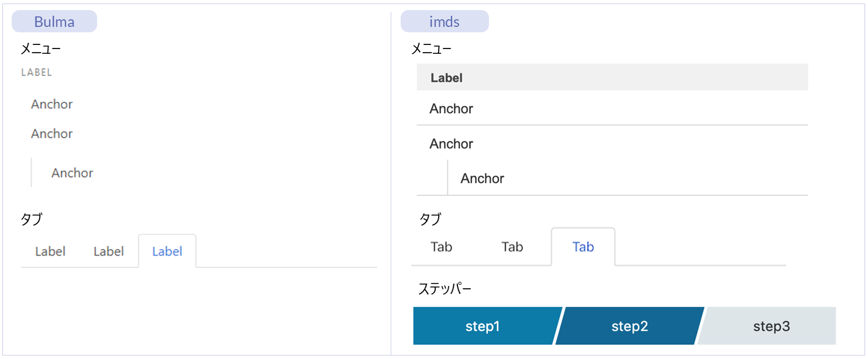The width and height of the screenshot is (868, 359).
Task: Select the second Anchor in Bulma menu
Action: [x=52, y=133]
